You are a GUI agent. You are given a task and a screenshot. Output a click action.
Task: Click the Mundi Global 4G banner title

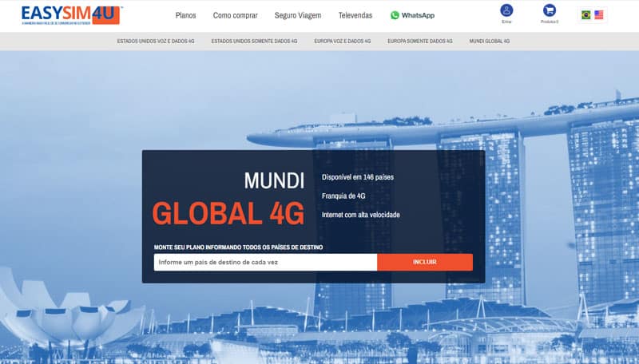coord(228,199)
